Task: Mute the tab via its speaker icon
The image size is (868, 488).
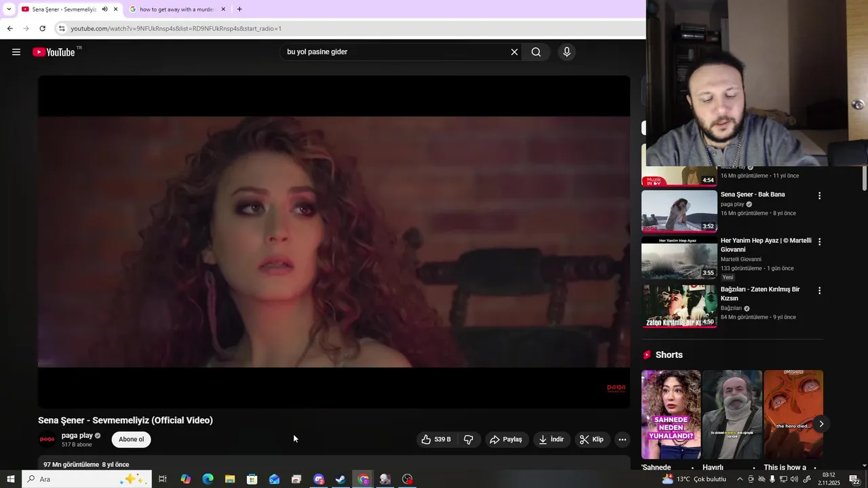Action: [104, 9]
